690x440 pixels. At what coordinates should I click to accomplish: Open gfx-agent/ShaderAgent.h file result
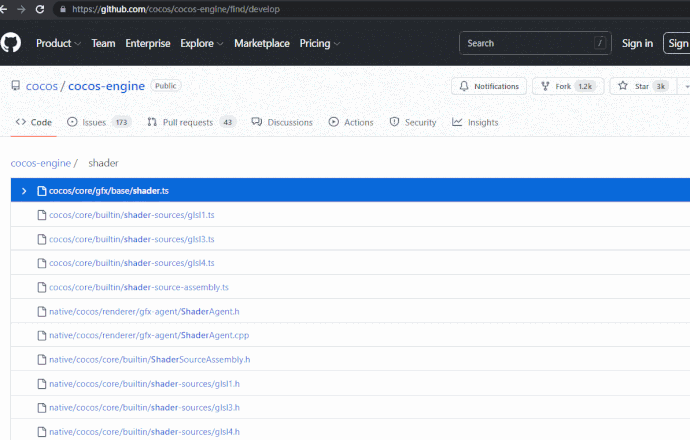(144, 312)
